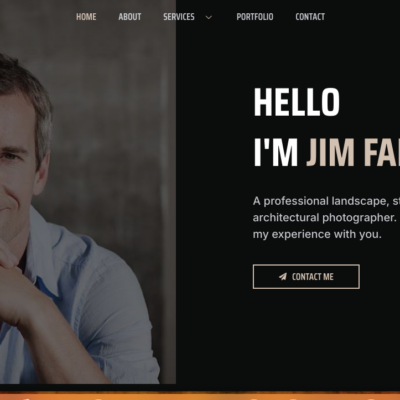400x400 pixels.
Task: Open the Portfolio navigation link
Action: coord(255,17)
